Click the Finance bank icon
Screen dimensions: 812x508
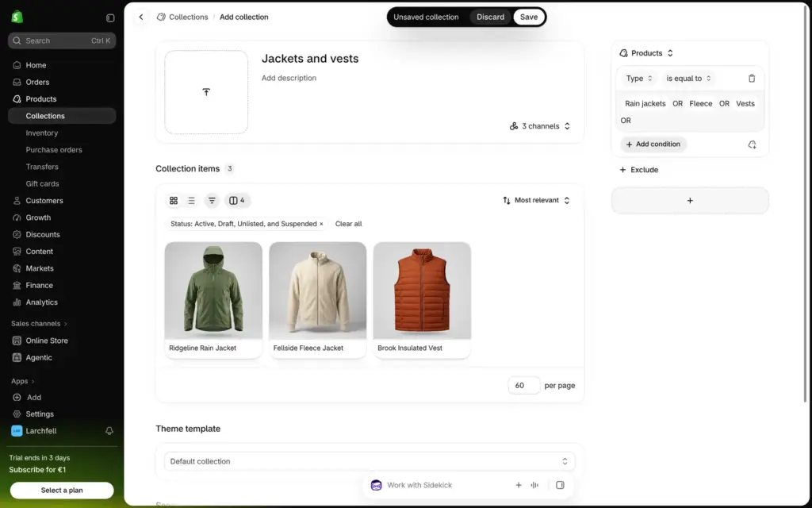17,286
